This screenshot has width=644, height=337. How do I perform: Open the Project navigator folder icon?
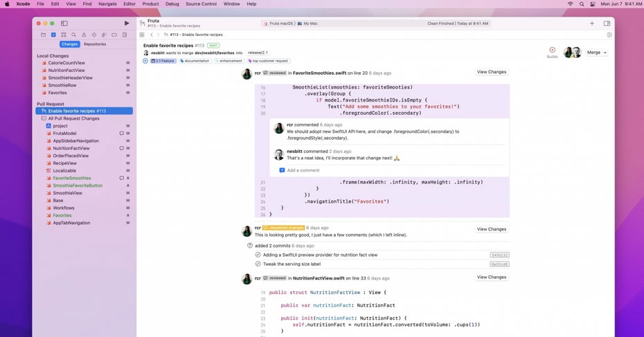pyautogui.click(x=43, y=35)
